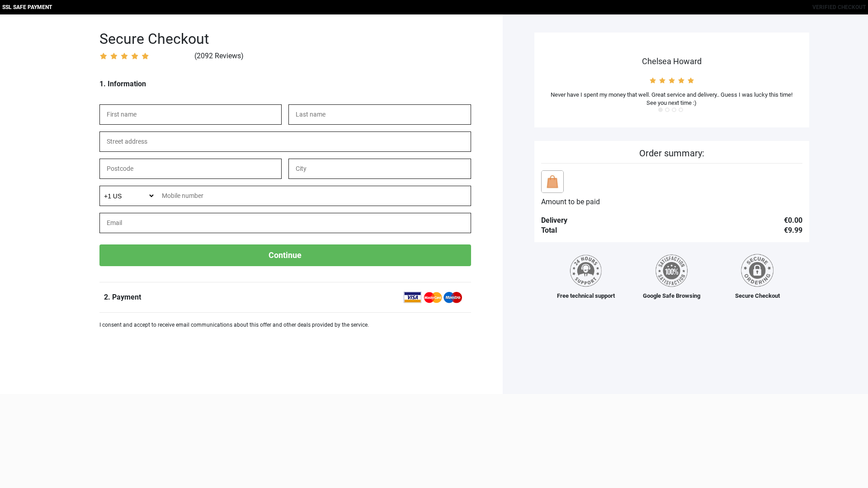
Task: Click the SSL SAFE PAYMENT label
Action: click(27, 7)
